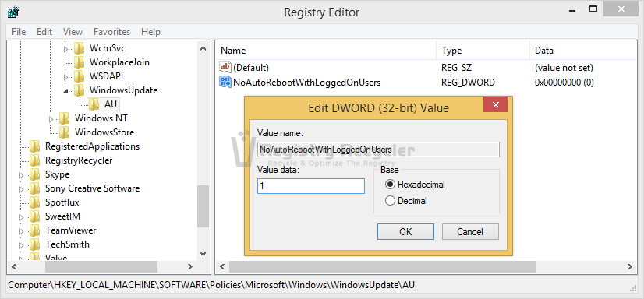Select the WindowsStore key label
This screenshot has width=644, height=299.
(104, 132)
